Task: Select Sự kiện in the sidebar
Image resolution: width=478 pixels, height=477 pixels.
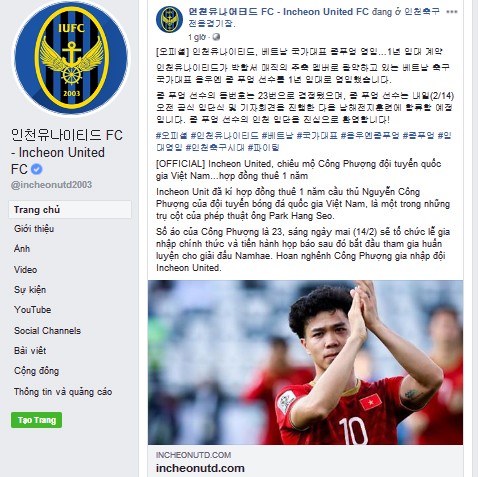Action: coord(30,290)
